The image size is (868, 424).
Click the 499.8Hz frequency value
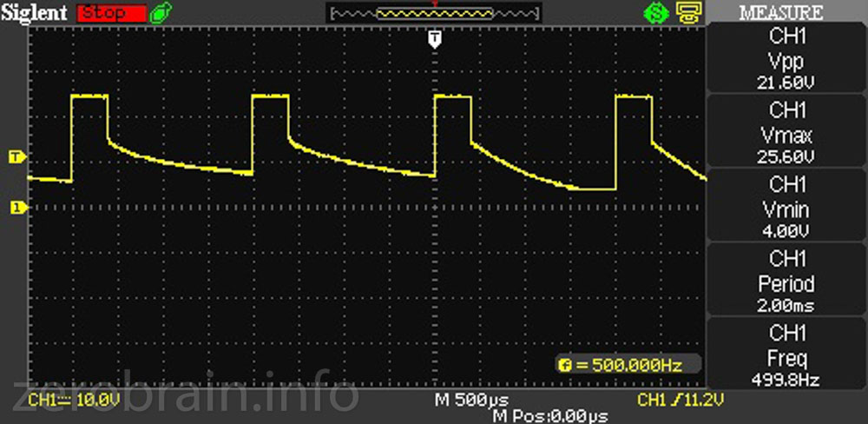(x=786, y=380)
